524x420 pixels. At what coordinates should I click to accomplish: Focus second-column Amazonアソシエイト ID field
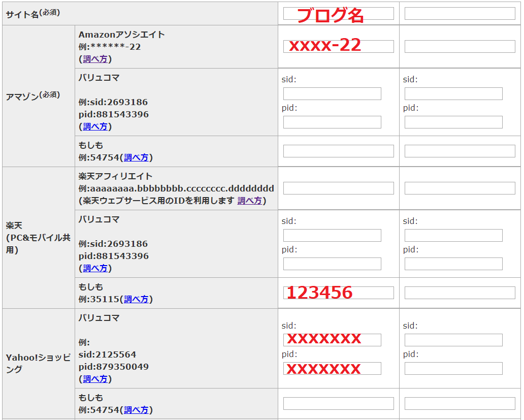pyautogui.click(x=460, y=46)
